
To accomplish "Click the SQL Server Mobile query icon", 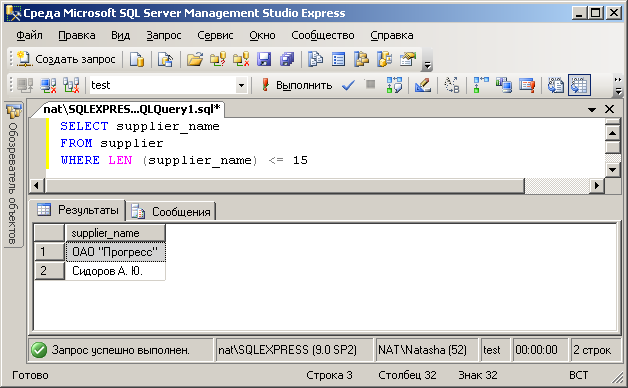I will pos(165,59).
